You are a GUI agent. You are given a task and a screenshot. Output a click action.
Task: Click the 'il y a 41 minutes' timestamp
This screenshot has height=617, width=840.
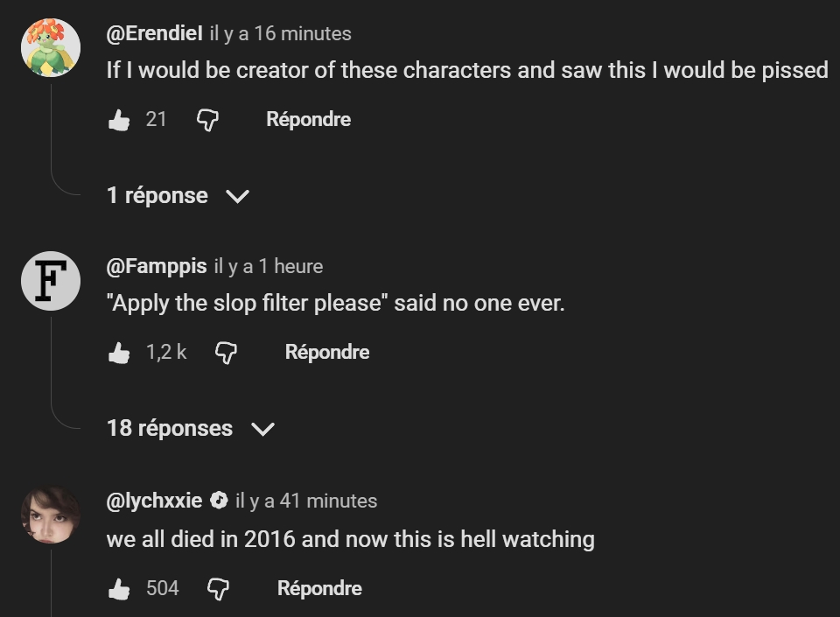point(306,501)
